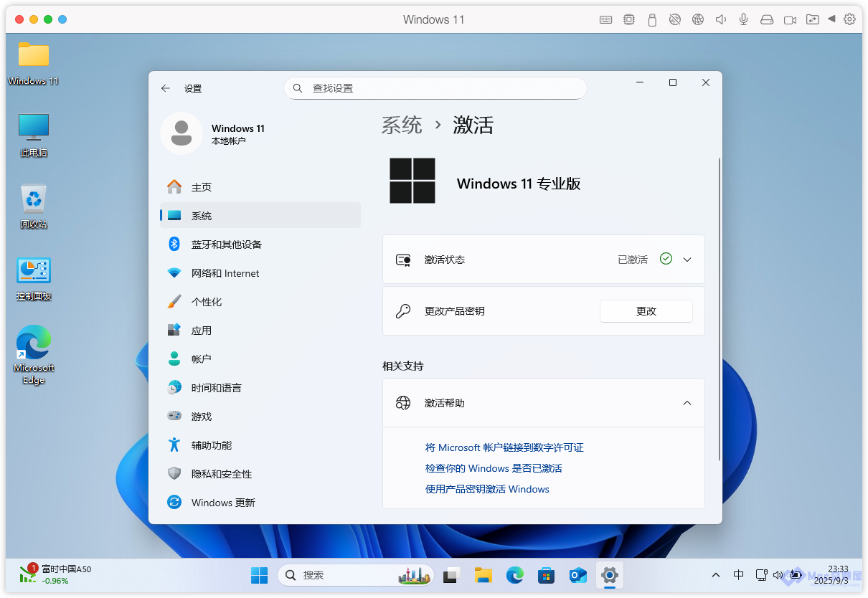The width and height of the screenshot is (868, 598).
Task: Click the volume icon in system tray
Action: click(x=778, y=575)
